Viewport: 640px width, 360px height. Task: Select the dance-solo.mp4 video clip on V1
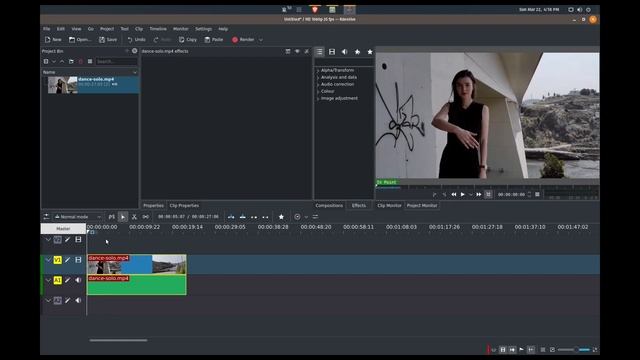tap(137, 264)
